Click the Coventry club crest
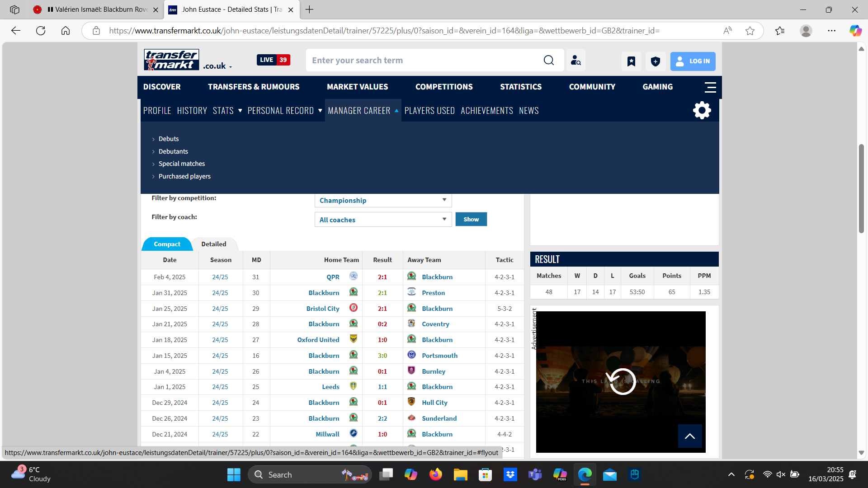Image resolution: width=868 pixels, height=488 pixels. (x=411, y=323)
